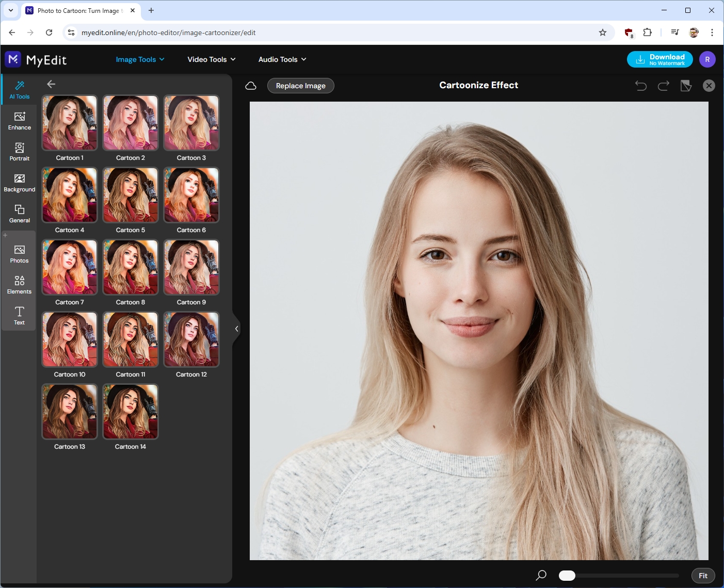Open the AI Tools sidebar panel
724x588 pixels.
tap(20, 90)
